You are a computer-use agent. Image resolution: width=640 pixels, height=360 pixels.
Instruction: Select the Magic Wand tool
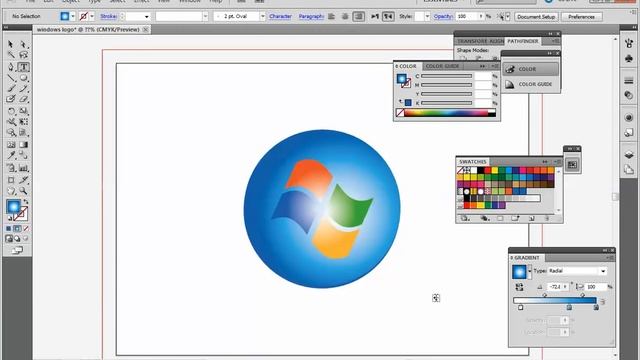pos(11,55)
